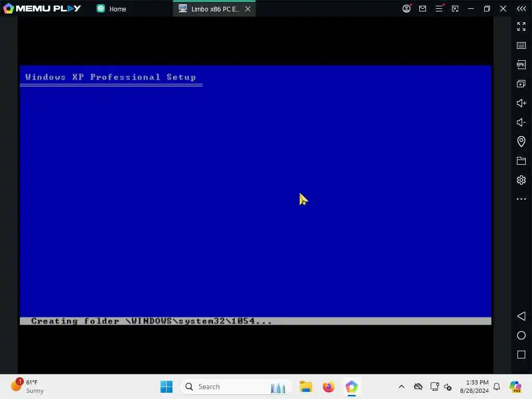Image resolution: width=532 pixels, height=399 pixels.
Task: Click the Creating folder status bar text
Action: pyautogui.click(x=151, y=321)
